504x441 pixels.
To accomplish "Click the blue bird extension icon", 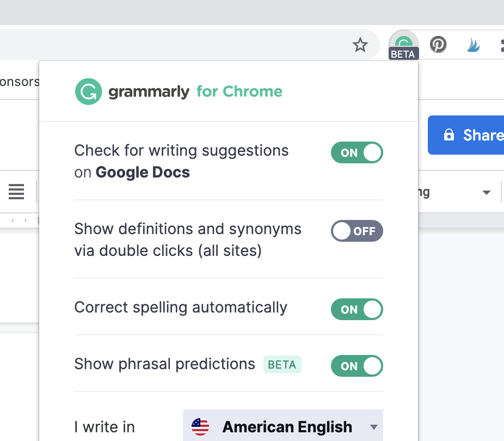I will (473, 45).
